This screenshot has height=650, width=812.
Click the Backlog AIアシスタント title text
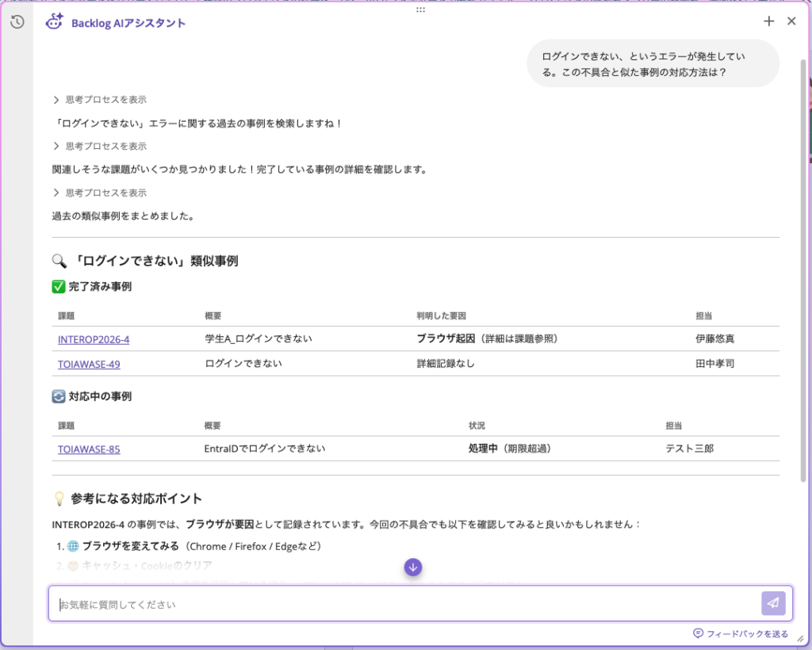[x=128, y=23]
